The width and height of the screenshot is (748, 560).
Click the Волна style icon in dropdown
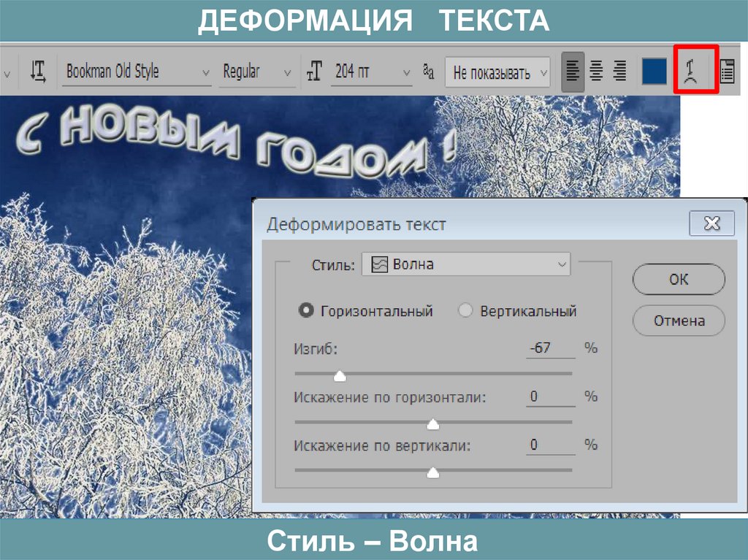click(379, 264)
